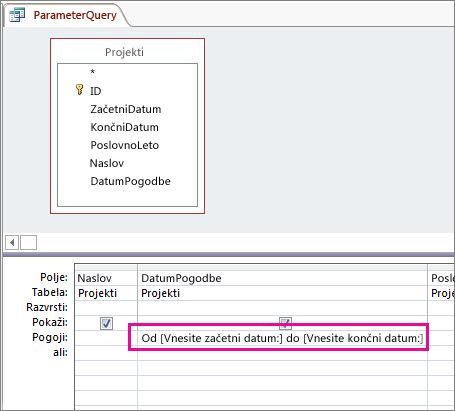The height and width of the screenshot is (411, 455).
Task: Click Tabela cell Projekti under Naslov
Action: click(x=106, y=293)
